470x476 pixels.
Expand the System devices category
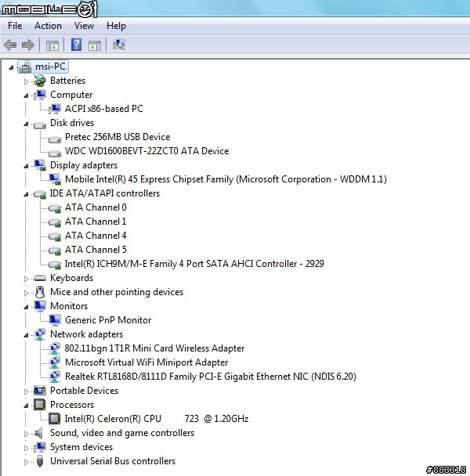click(x=26, y=448)
